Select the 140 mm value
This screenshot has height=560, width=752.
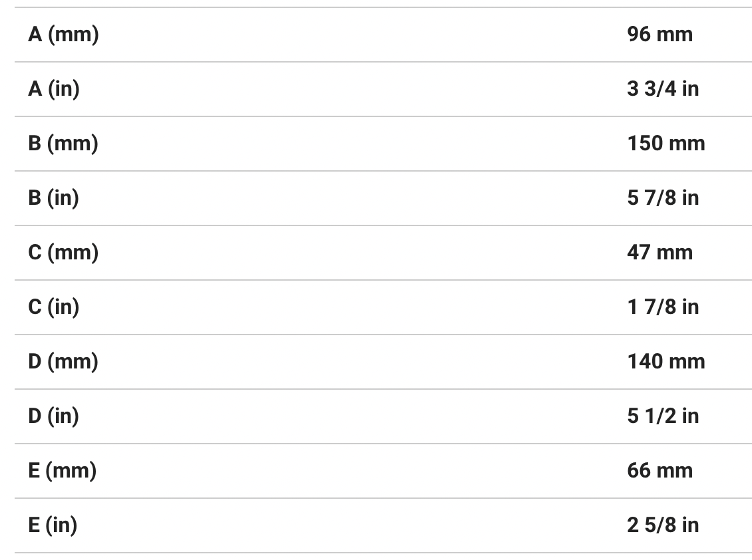665,361
